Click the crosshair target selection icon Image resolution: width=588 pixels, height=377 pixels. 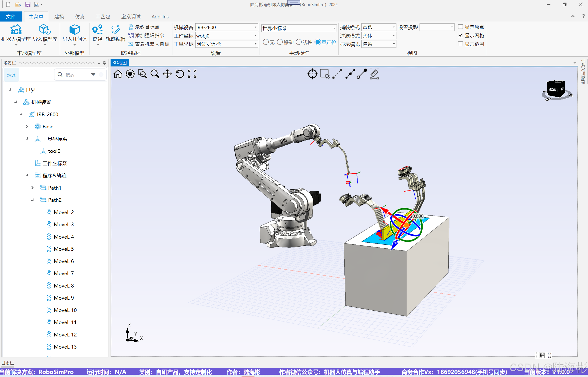(312, 74)
